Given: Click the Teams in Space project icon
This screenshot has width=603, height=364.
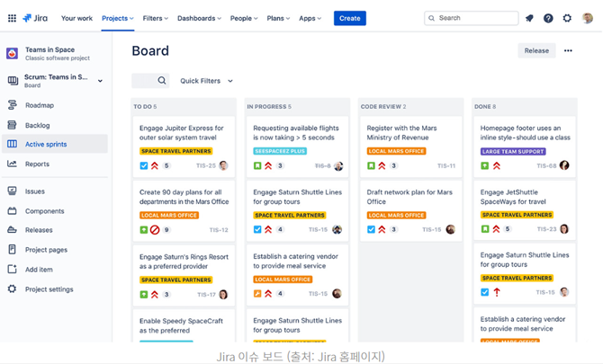Looking at the screenshot, I should click(12, 53).
